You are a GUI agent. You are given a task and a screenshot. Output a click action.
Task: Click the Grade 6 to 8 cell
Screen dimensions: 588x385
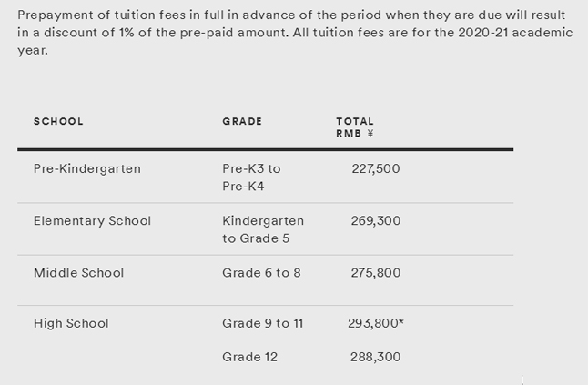click(261, 272)
